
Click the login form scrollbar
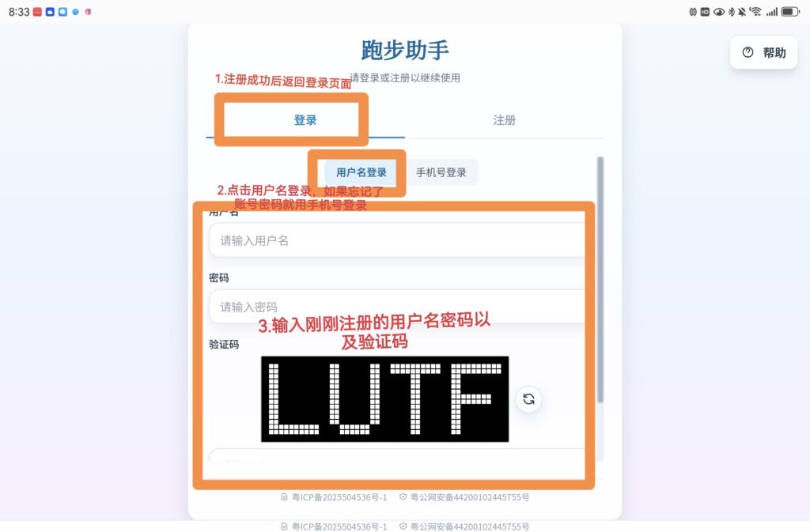click(x=600, y=279)
